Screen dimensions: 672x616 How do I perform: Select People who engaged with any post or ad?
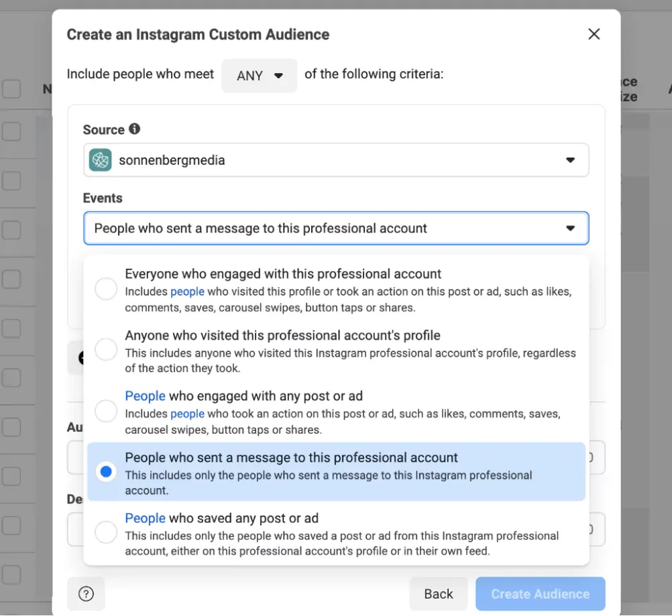click(106, 411)
